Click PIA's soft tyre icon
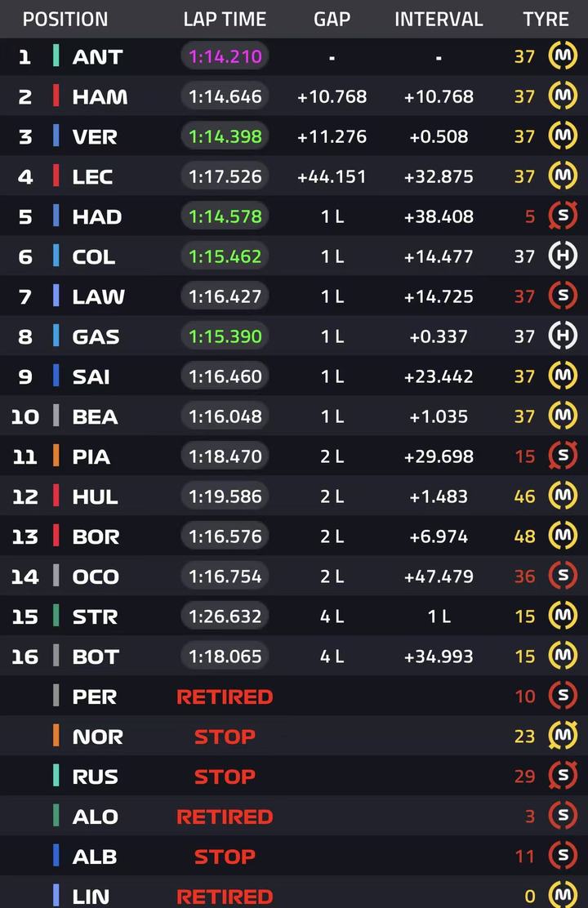The image size is (588, 908). tap(563, 456)
